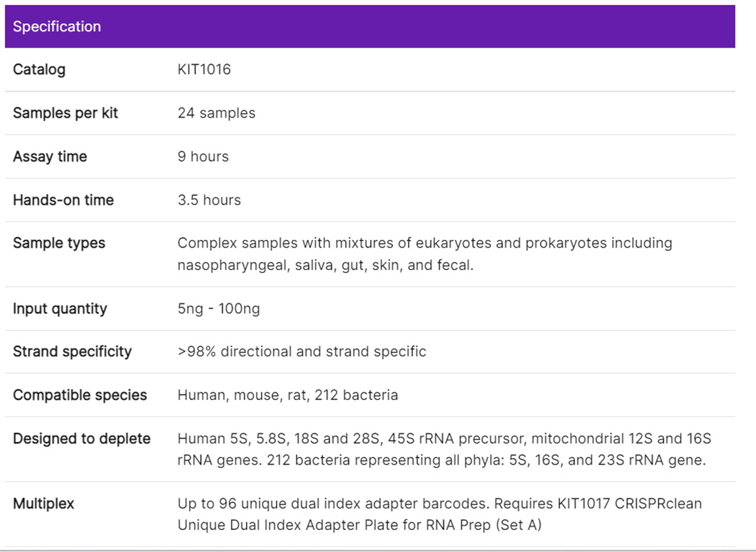Click the Compatible species label
This screenshot has width=756, height=552.
point(80,395)
